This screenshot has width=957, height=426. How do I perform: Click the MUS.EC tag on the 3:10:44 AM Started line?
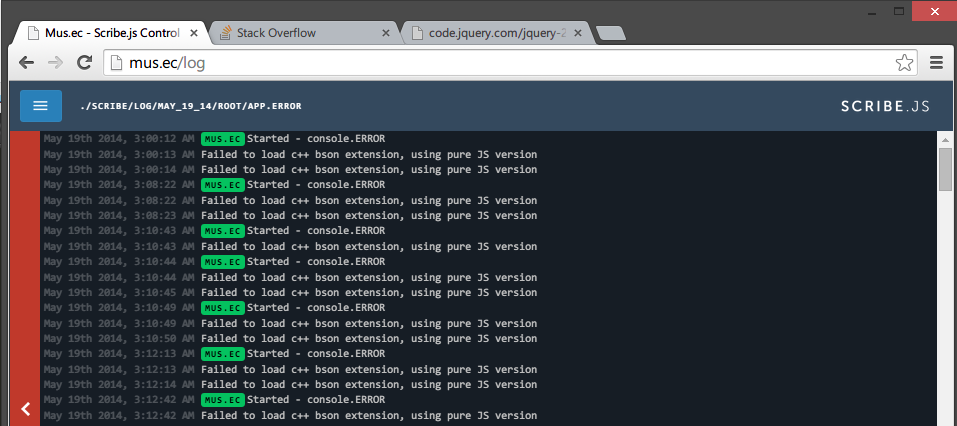pos(223,261)
